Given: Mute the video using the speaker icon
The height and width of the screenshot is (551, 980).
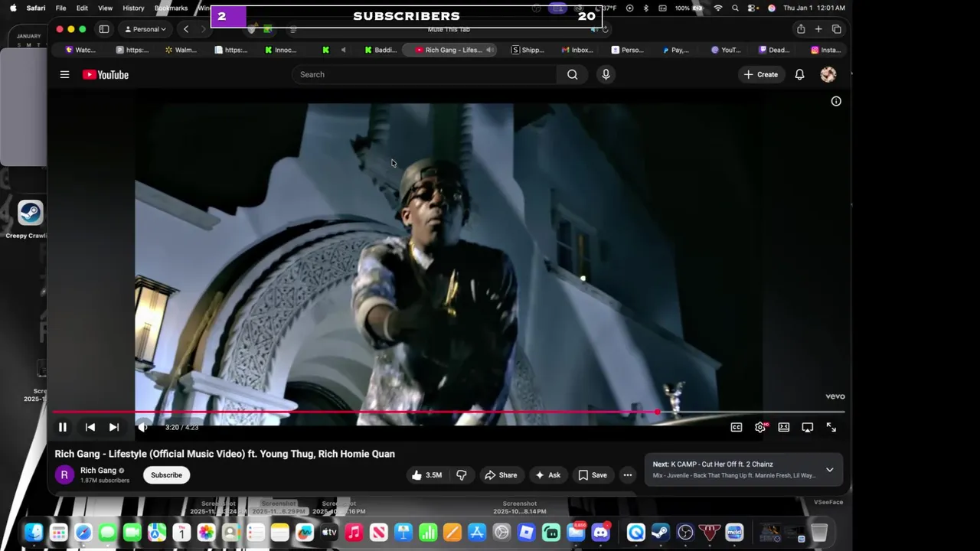Looking at the screenshot, I should point(142,427).
